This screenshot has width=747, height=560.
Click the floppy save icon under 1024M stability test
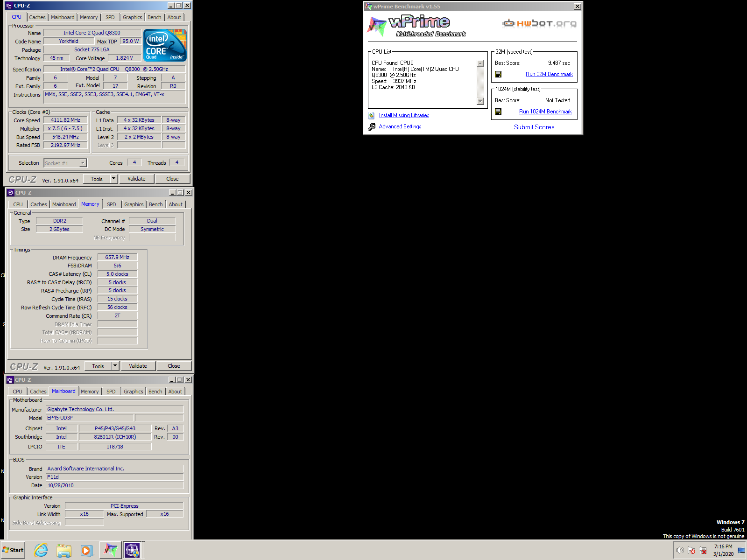(x=498, y=112)
